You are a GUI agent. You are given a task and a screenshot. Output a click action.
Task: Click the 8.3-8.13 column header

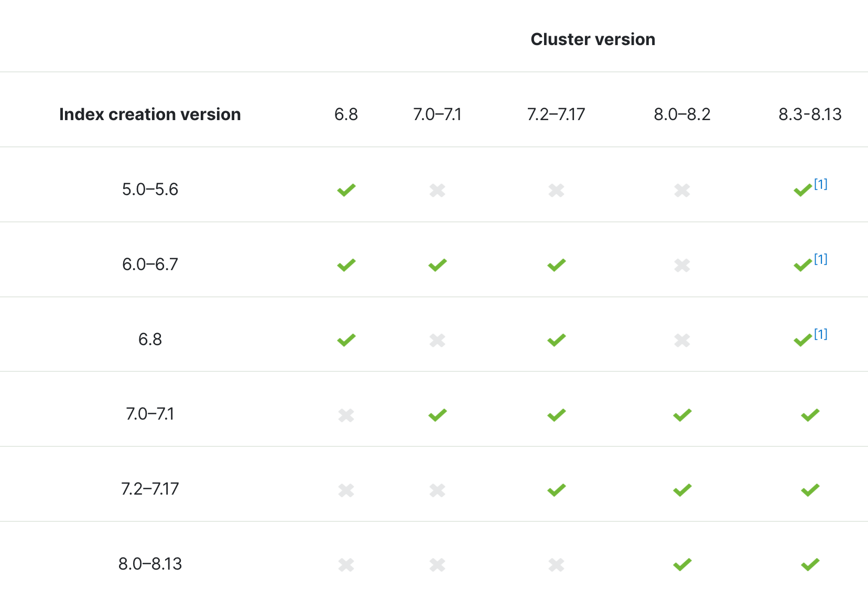810,114
